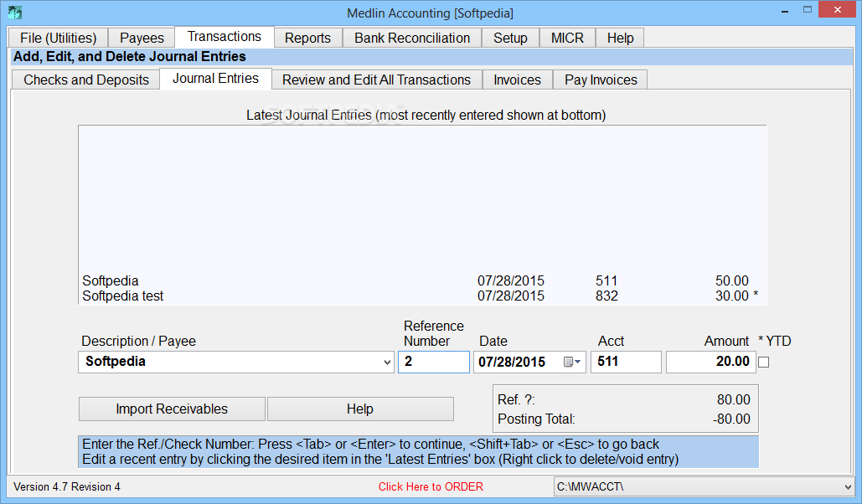Switch to the Pay Invoices sub-tab
862x504 pixels.
(x=601, y=80)
